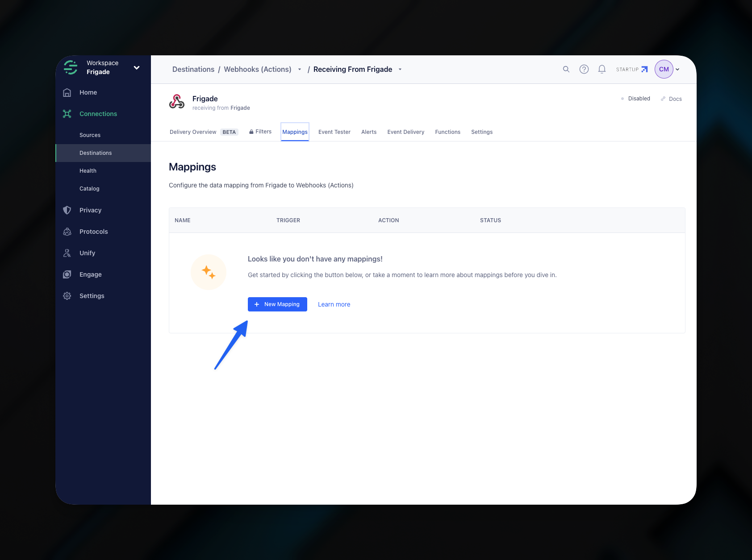Open search with the magnifier icon
Screen dimensions: 752x560
[x=566, y=69]
